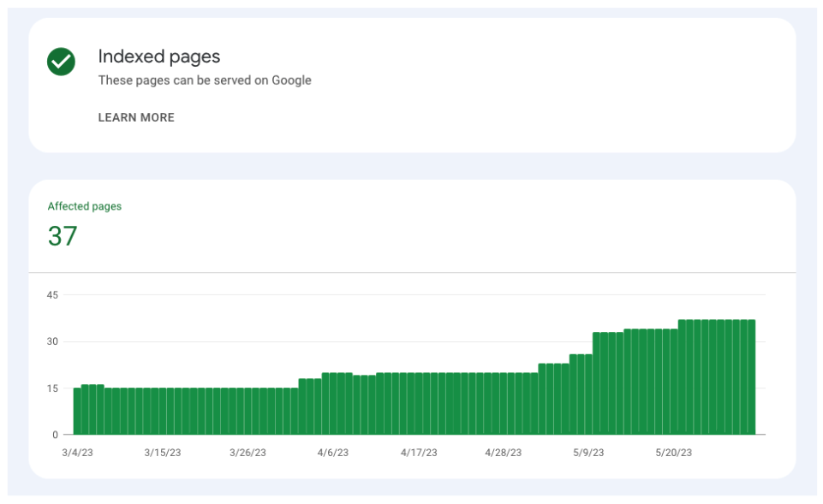
Task: Click the 3/15/23 date label
Action: tap(162, 453)
